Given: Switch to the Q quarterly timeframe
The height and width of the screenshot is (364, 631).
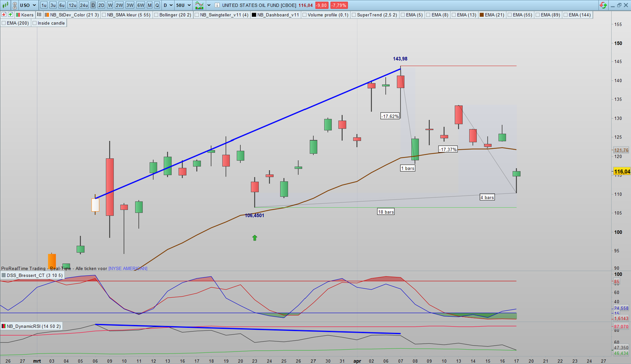Looking at the screenshot, I should click(x=157, y=5).
